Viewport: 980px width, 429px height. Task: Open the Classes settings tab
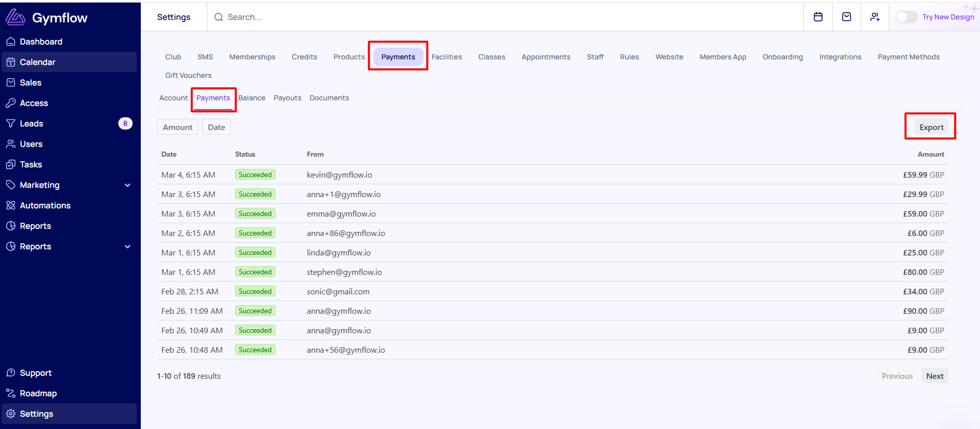[492, 57]
